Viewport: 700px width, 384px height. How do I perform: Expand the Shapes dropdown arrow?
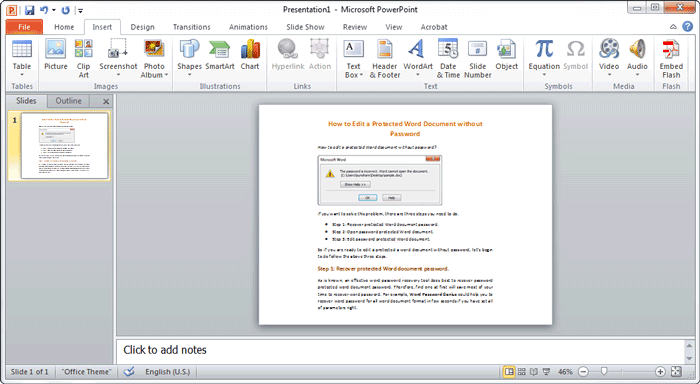pos(189,75)
